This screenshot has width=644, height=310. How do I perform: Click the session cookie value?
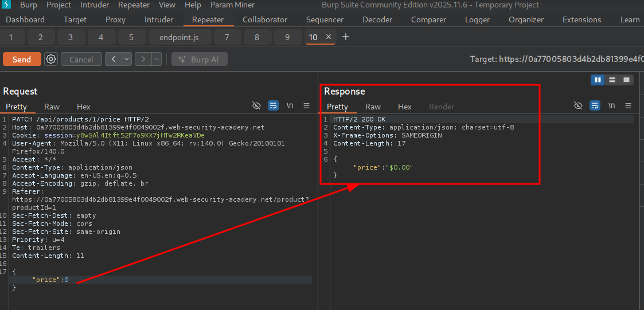click(140, 135)
